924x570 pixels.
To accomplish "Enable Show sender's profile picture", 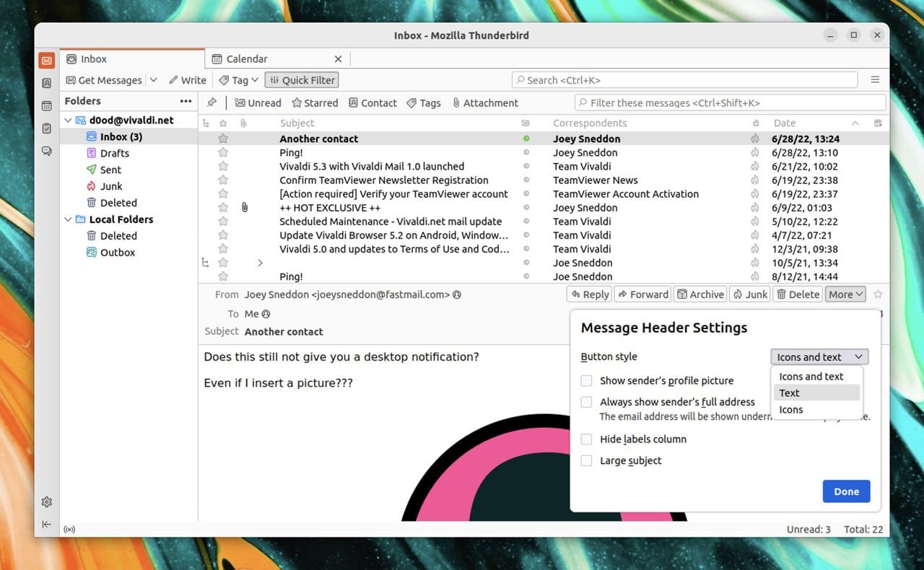I will coord(587,380).
